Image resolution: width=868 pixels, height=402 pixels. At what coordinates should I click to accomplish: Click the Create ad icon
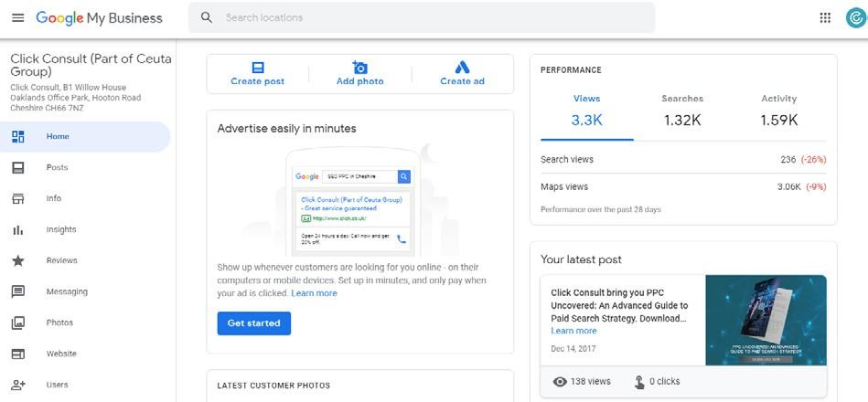click(462, 68)
